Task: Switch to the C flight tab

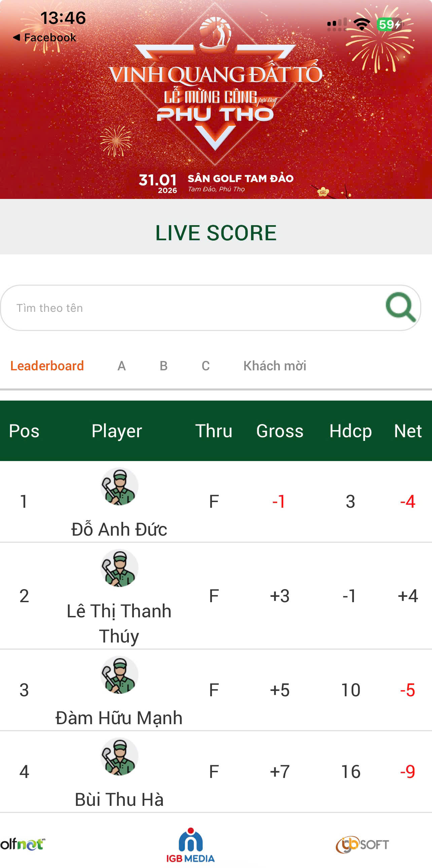Action: 206,366
